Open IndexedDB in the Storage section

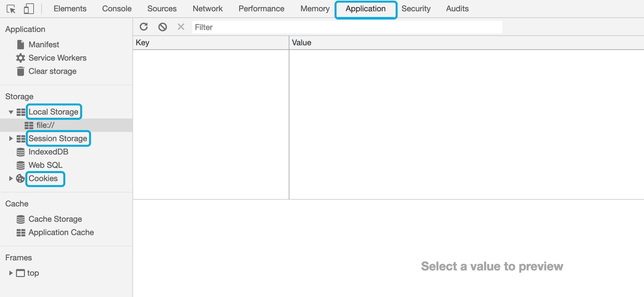pos(48,152)
